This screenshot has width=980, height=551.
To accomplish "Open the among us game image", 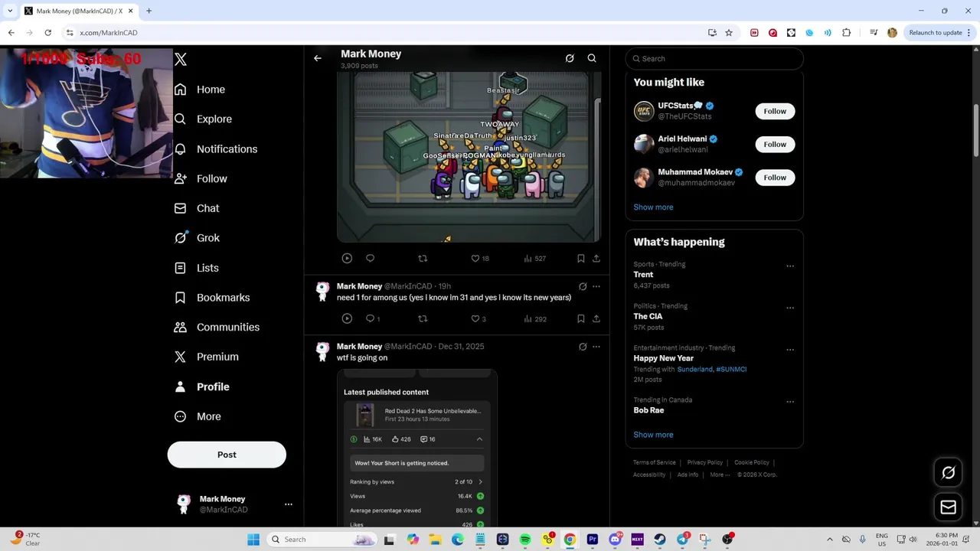I will pyautogui.click(x=469, y=157).
